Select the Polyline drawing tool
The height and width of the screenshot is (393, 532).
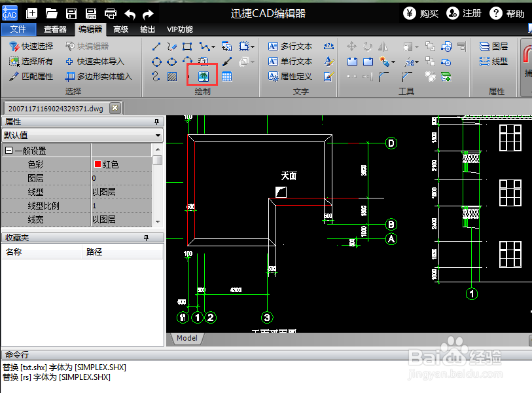(x=205, y=47)
